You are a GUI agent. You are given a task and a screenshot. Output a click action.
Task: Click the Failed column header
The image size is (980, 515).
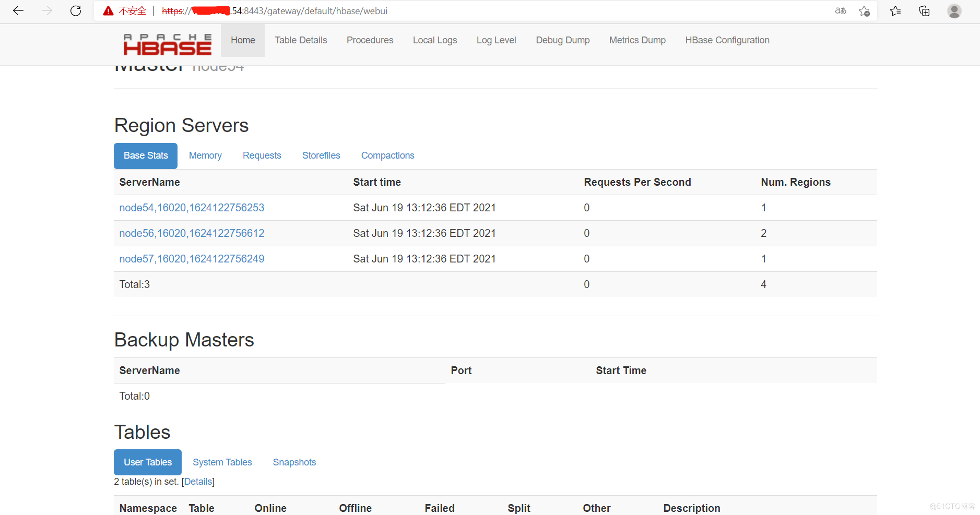tap(440, 508)
